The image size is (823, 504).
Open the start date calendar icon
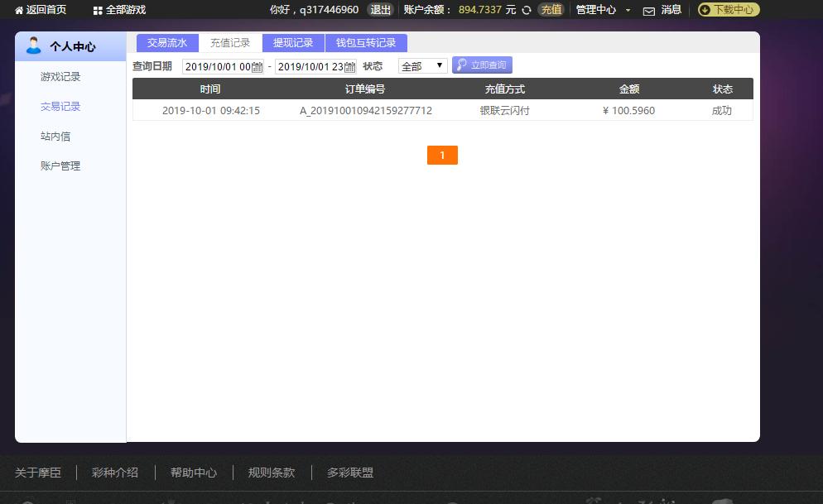pyautogui.click(x=257, y=66)
